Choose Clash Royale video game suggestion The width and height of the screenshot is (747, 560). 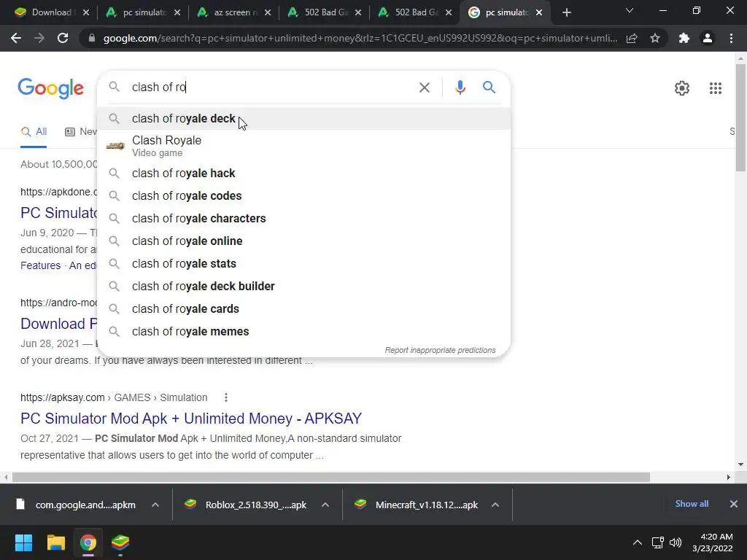304,146
